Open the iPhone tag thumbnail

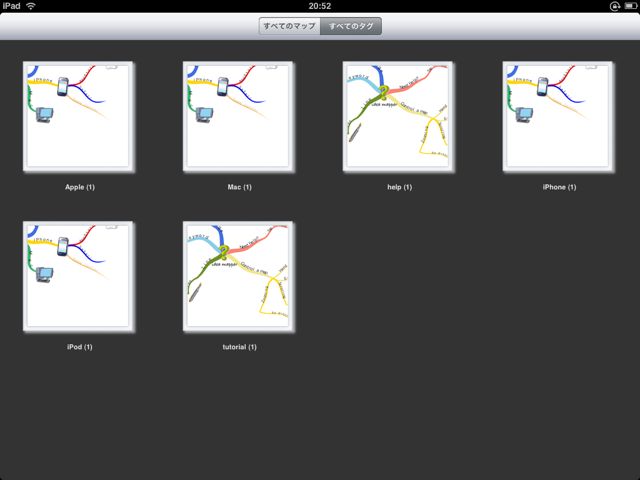click(x=558, y=117)
